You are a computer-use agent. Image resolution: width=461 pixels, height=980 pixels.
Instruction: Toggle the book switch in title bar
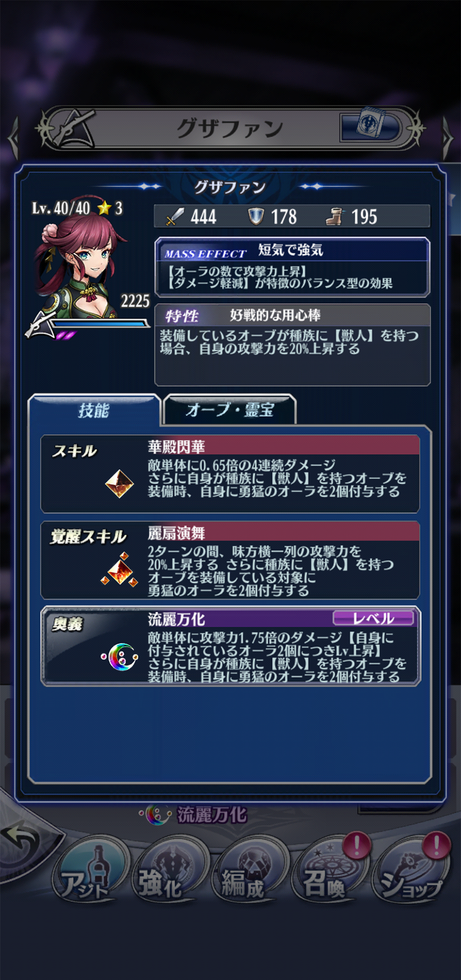(x=370, y=126)
